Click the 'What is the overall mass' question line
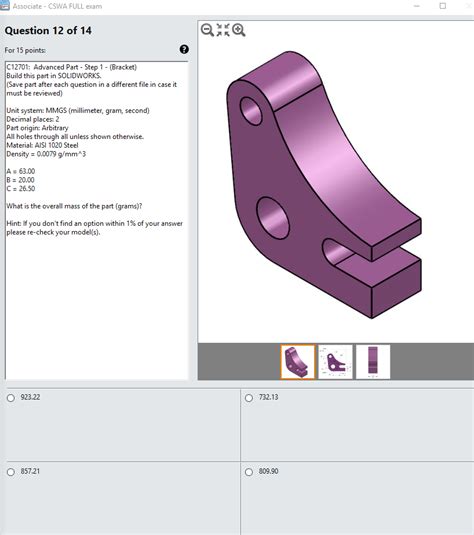This screenshot has height=535, width=474. pos(74,206)
